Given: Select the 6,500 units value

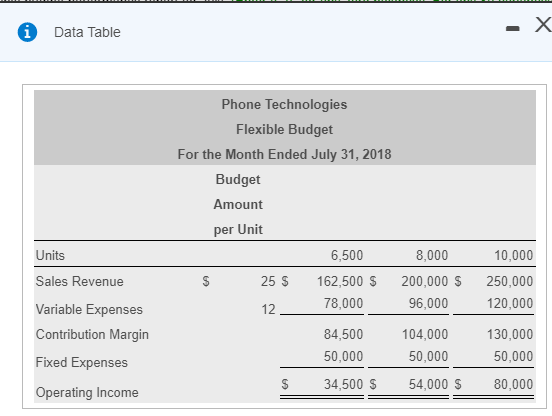Looking at the screenshot, I should pos(347,255).
